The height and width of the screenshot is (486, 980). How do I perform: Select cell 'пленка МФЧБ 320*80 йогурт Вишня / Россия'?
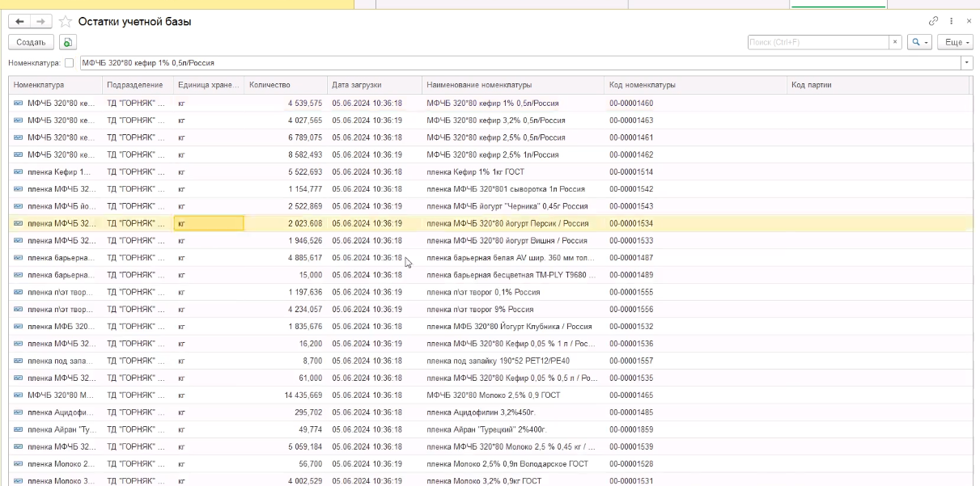click(513, 241)
